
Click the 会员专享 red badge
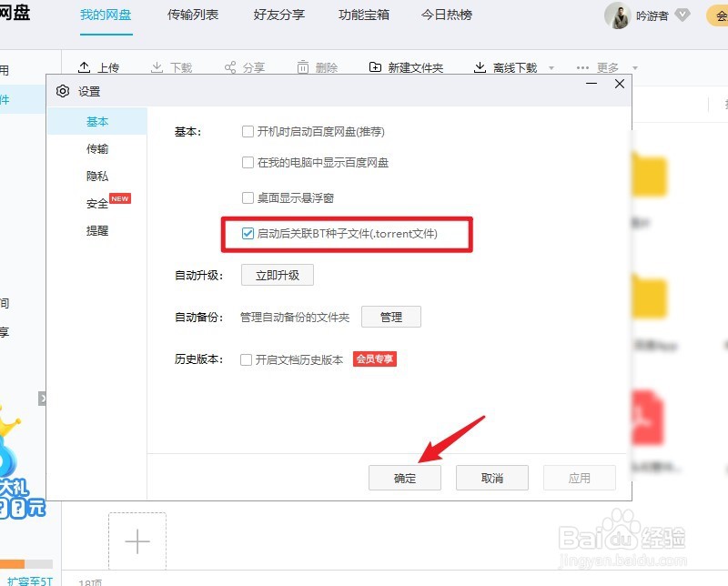click(375, 359)
